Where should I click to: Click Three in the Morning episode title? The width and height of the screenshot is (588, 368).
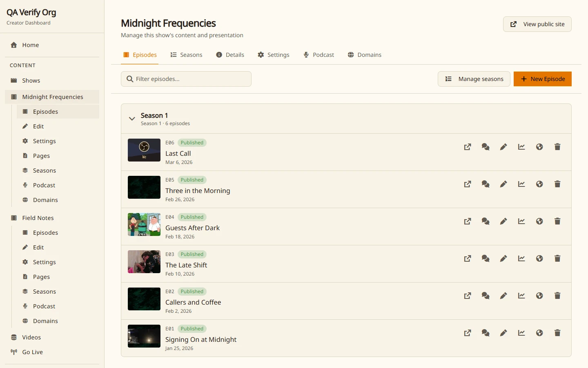[x=198, y=191]
